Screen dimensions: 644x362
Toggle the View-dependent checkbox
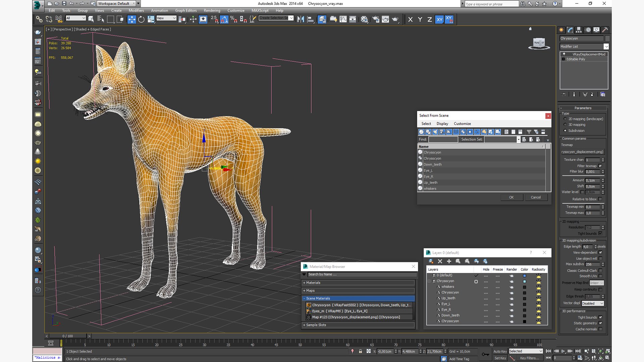tap(600, 252)
